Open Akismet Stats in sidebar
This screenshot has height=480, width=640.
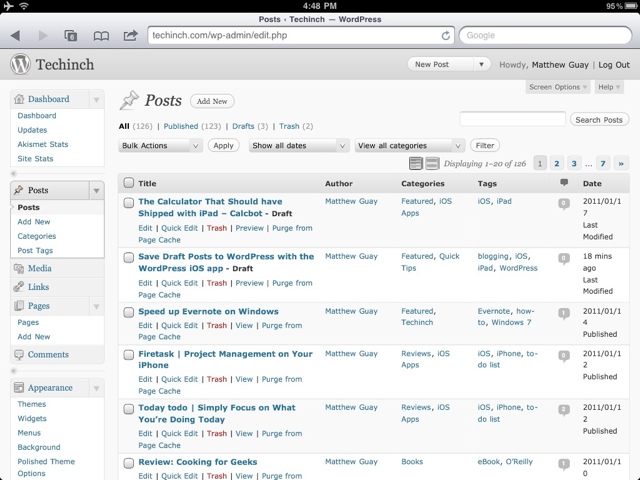43,144
